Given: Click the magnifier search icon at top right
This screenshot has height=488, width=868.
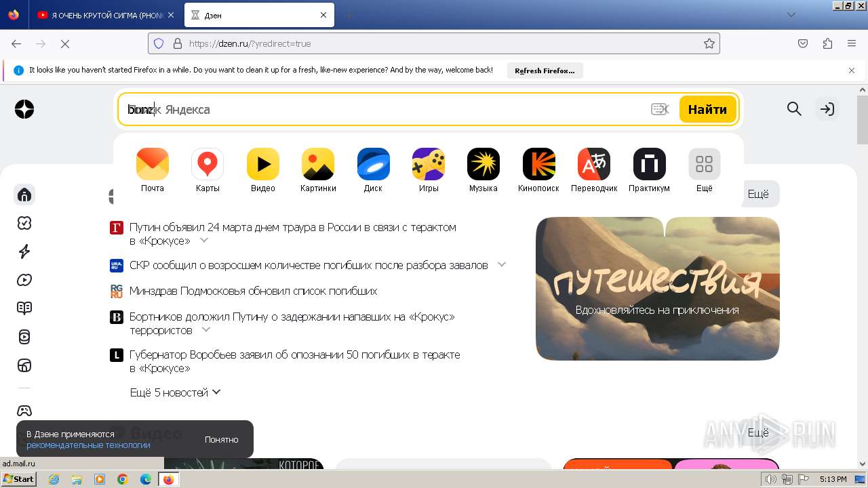Looking at the screenshot, I should tap(794, 109).
